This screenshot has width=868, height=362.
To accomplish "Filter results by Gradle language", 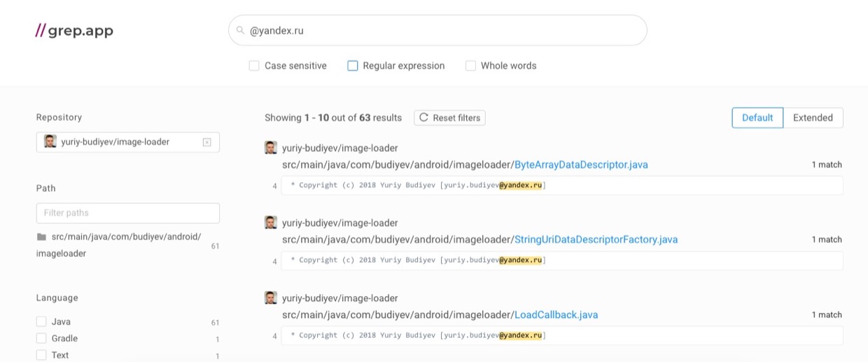I will [x=41, y=339].
